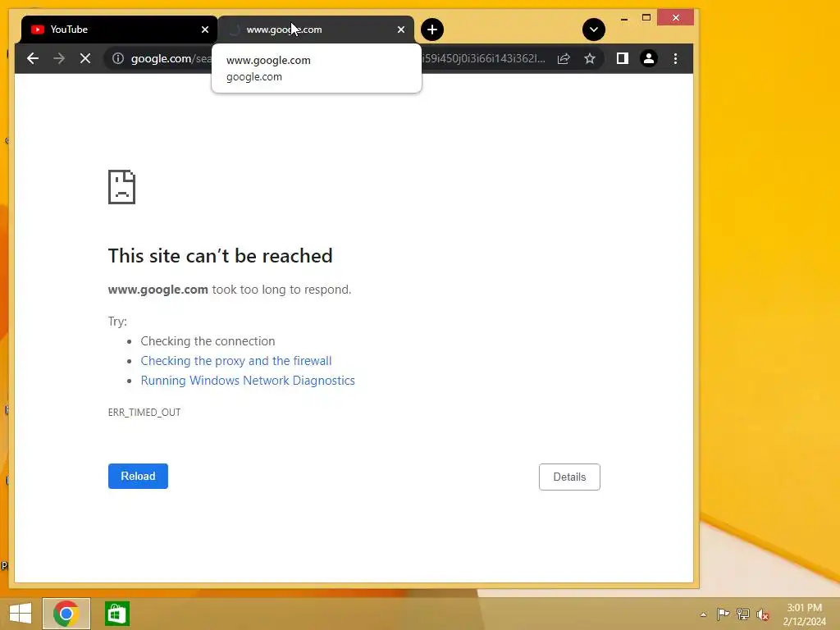
Task: Click the forward navigation arrow
Action: pyautogui.click(x=59, y=58)
